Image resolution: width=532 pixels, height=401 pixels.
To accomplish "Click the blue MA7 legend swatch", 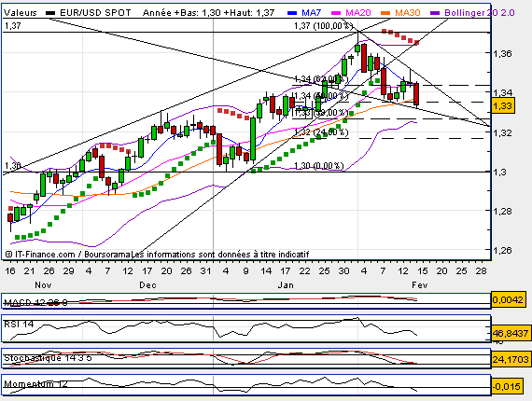I will pos(292,13).
